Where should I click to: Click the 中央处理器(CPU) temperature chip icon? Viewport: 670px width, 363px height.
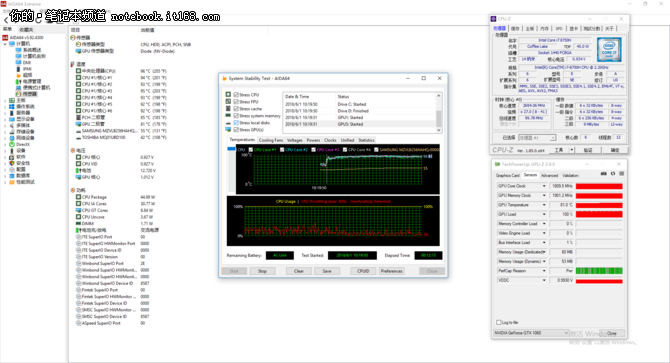coord(79,71)
